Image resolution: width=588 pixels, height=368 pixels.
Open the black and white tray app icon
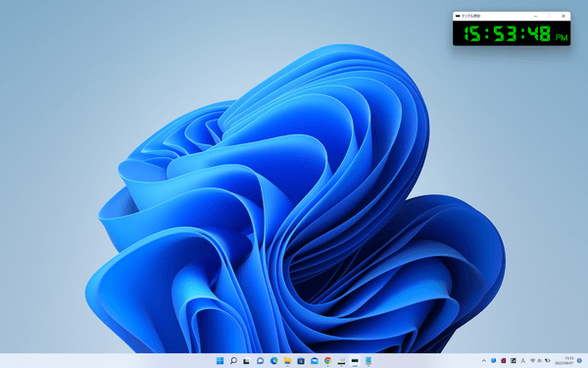513,361
